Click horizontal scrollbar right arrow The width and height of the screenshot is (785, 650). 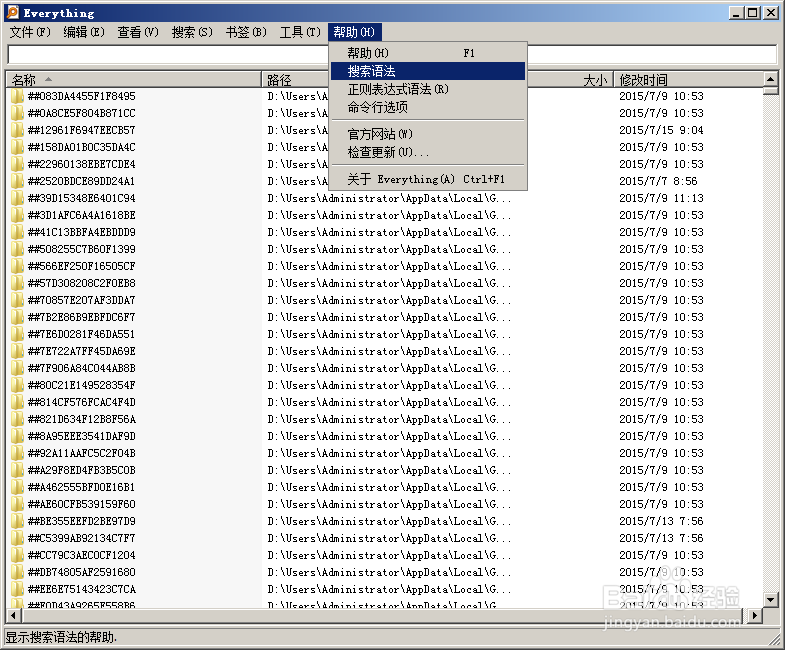pyautogui.click(x=755, y=615)
